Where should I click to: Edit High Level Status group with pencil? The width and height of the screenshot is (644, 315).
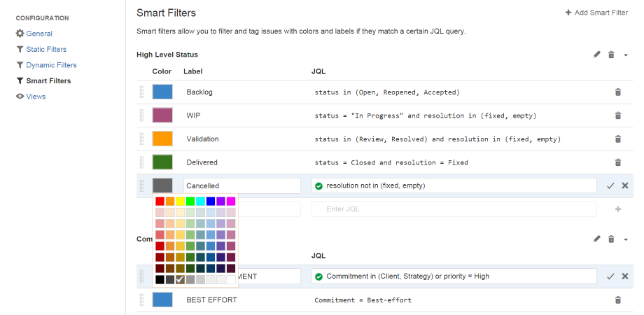click(x=597, y=55)
